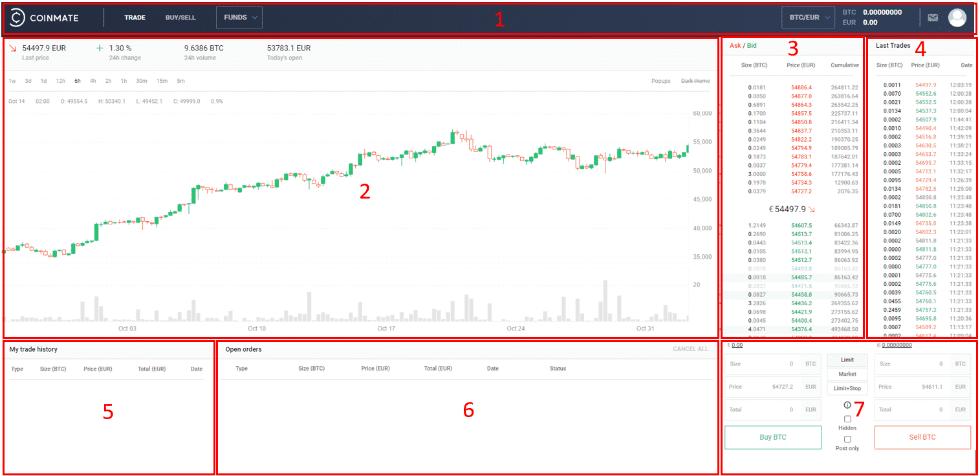Click the green plus 24h change icon
The image size is (980, 476).
(x=100, y=49)
